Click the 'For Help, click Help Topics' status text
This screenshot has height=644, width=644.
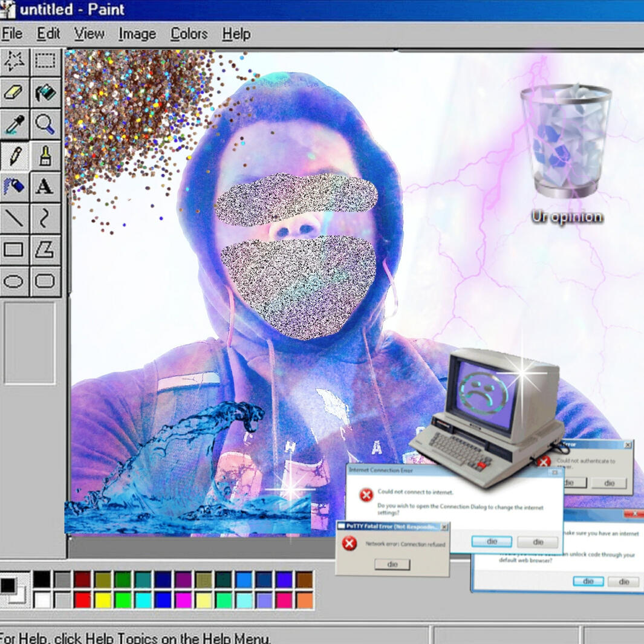point(135,638)
